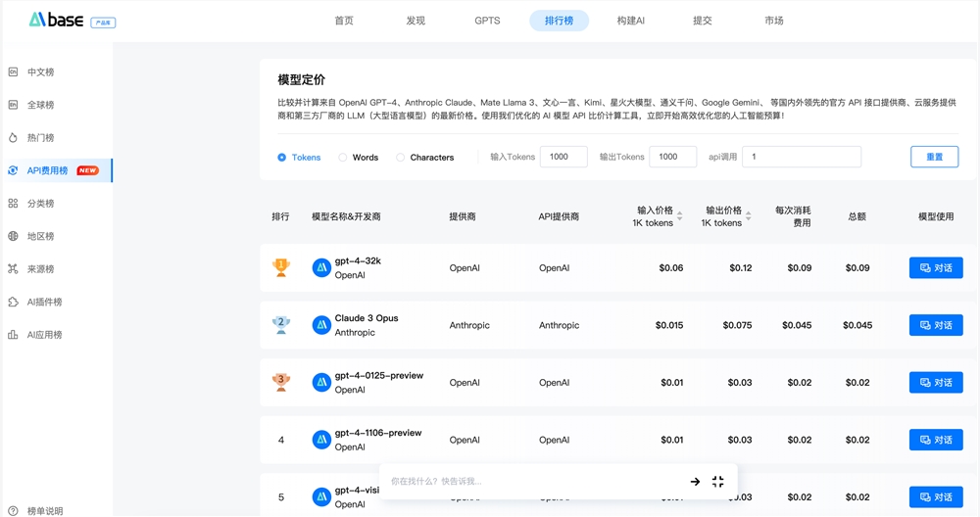The image size is (980, 517).
Task: Click the 地区榜 globe icon
Action: 13,236
